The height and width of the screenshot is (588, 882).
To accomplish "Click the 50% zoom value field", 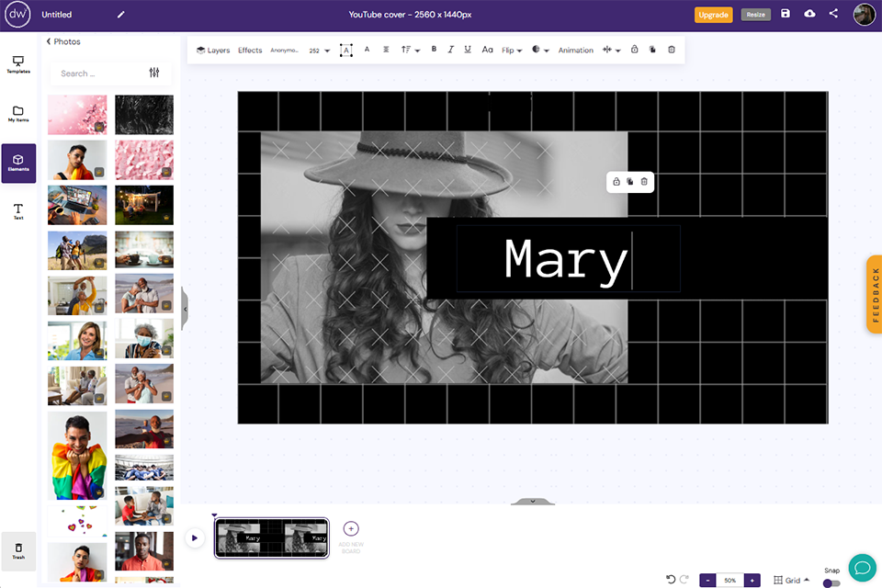I will pyautogui.click(x=729, y=580).
